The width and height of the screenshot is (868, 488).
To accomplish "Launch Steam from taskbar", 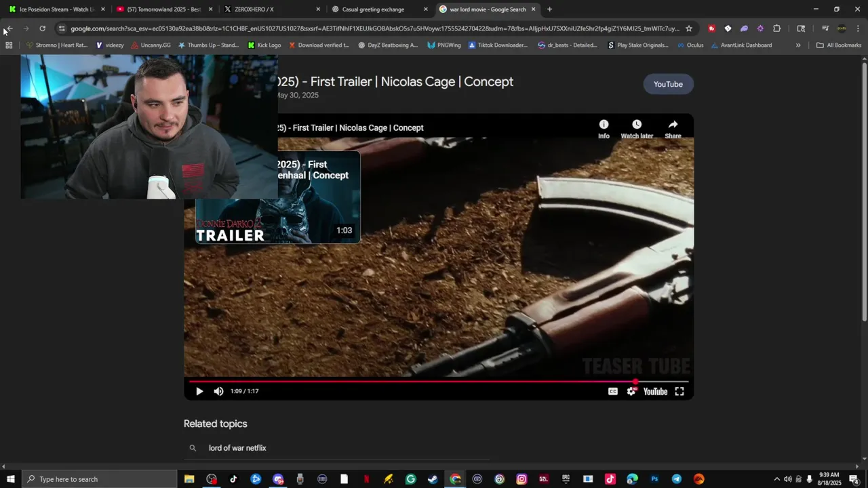I will [433, 479].
